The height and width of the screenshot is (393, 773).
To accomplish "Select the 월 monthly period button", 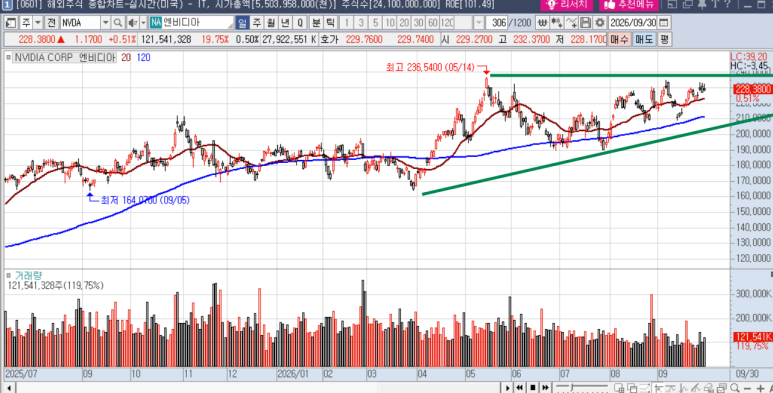I will pyautogui.click(x=271, y=23).
